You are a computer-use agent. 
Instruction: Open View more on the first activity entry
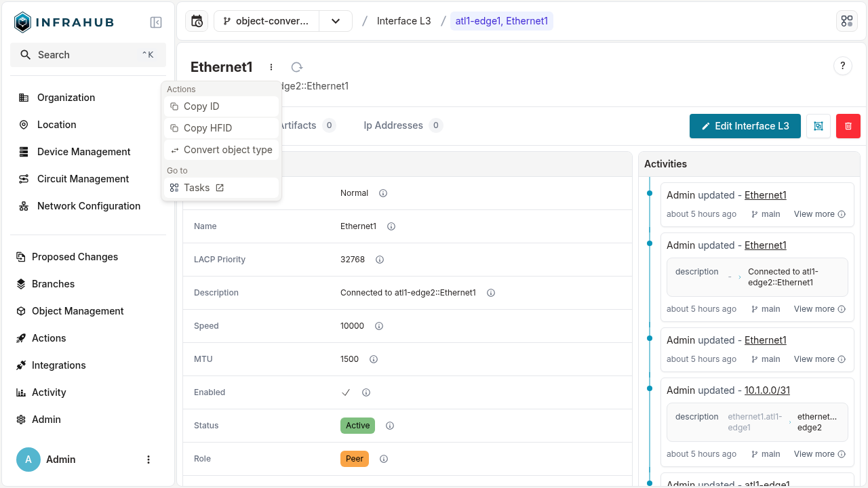(814, 213)
